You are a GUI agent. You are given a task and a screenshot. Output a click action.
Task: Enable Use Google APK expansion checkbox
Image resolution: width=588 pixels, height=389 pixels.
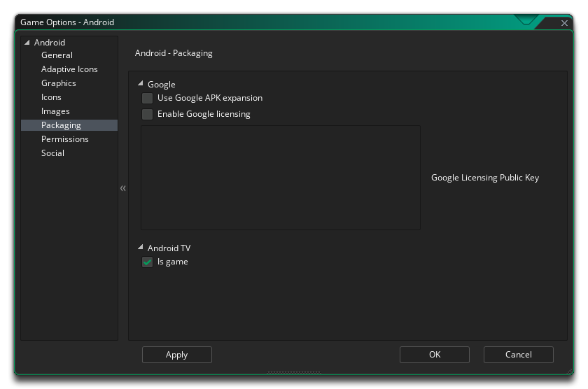coord(147,99)
